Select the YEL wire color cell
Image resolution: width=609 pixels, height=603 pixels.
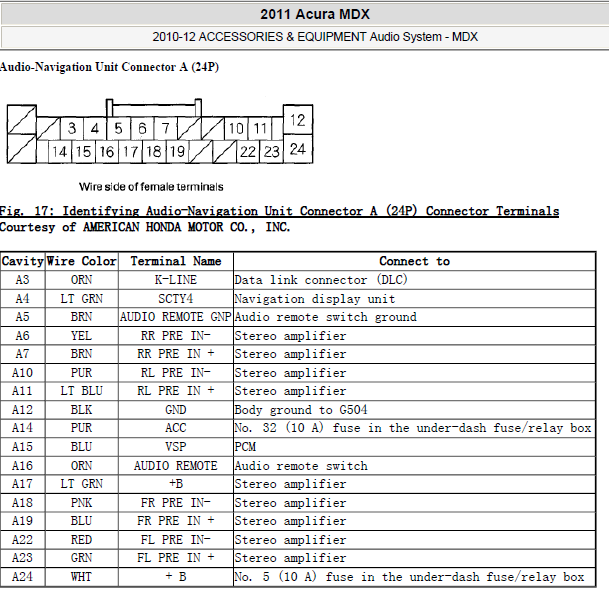[82, 336]
